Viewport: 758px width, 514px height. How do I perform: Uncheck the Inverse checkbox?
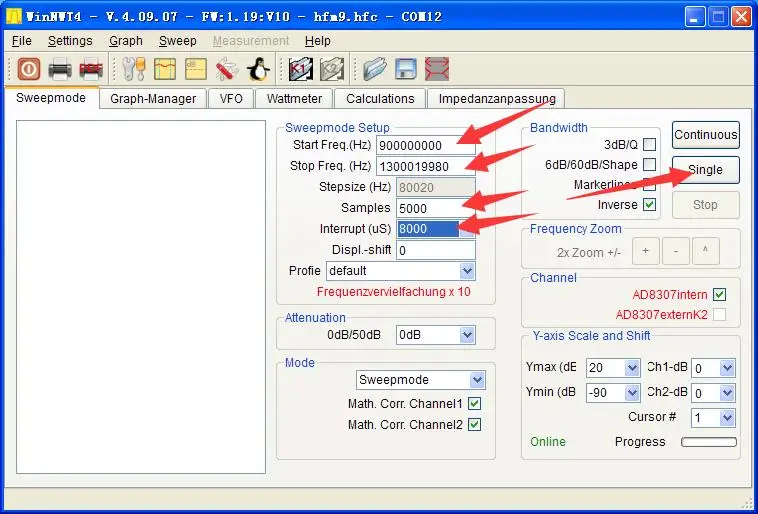[x=650, y=205]
